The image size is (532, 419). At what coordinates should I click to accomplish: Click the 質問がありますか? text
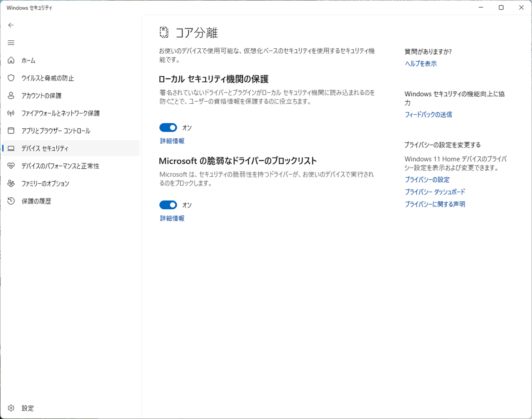(428, 52)
